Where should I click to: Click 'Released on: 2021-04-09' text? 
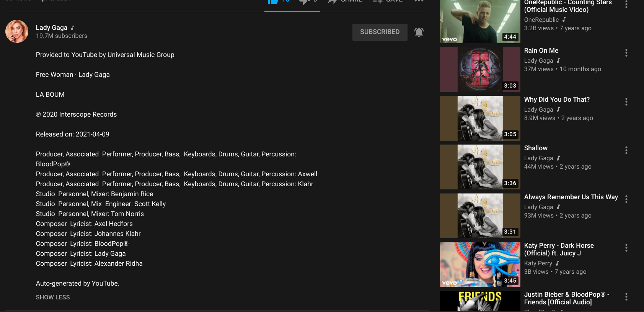pyautogui.click(x=73, y=134)
